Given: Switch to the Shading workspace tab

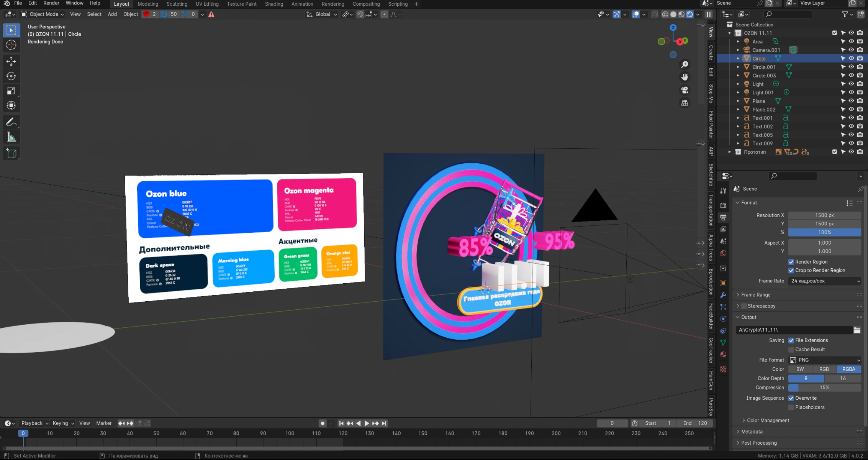Looking at the screenshot, I should click(274, 4).
